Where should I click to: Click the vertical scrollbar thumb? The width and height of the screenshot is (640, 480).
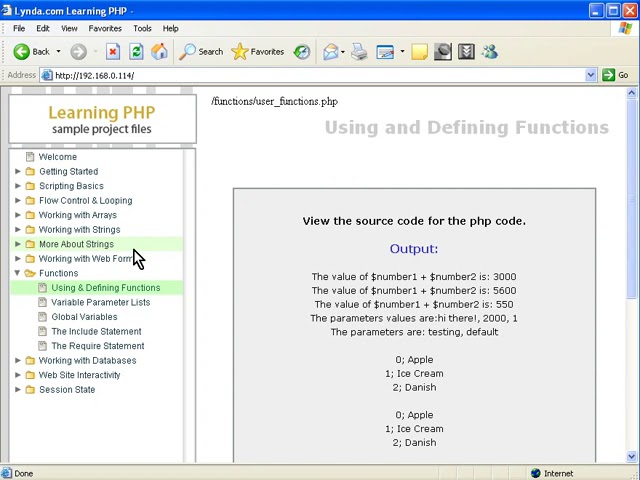[x=631, y=199]
